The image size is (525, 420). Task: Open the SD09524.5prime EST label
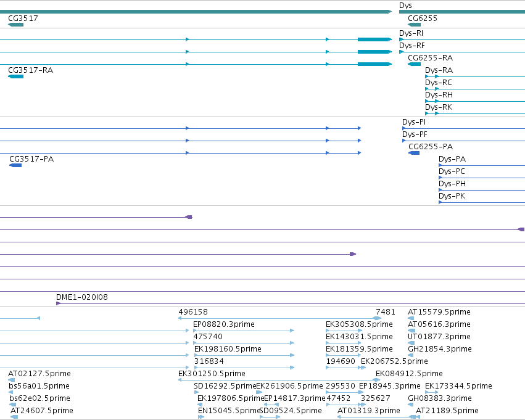291,411
